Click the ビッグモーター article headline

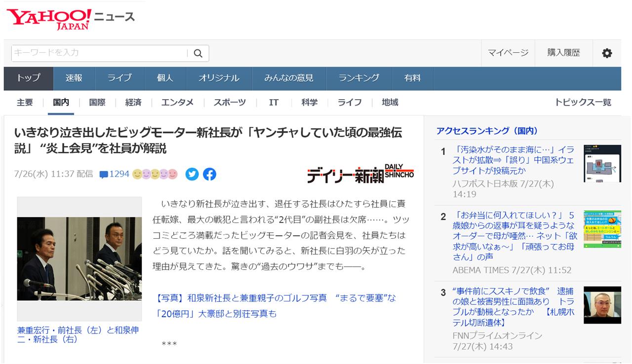pyautogui.click(x=208, y=140)
